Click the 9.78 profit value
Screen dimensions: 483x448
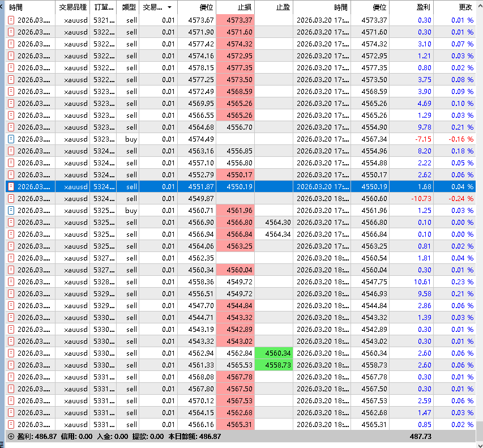pyautogui.click(x=424, y=127)
